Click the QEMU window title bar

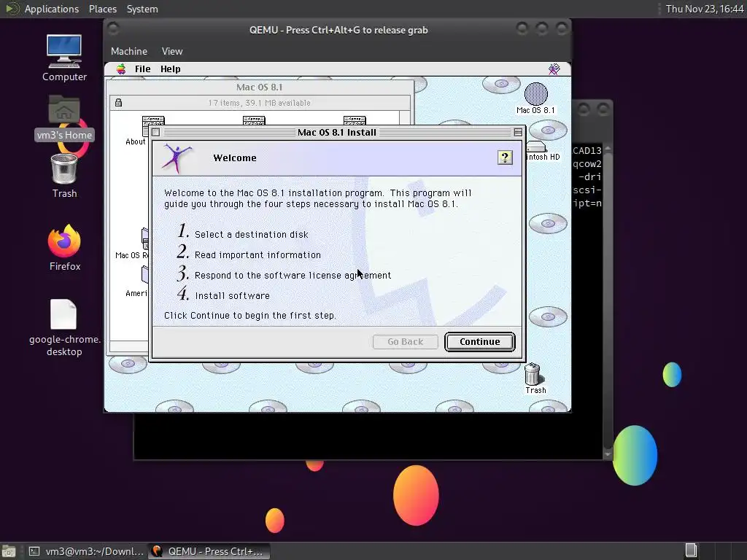pos(338,30)
